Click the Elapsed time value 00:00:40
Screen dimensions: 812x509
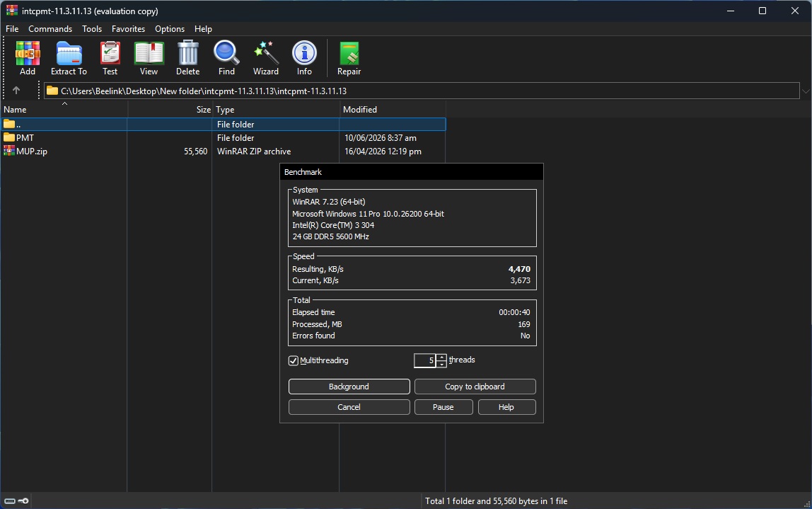coord(514,312)
